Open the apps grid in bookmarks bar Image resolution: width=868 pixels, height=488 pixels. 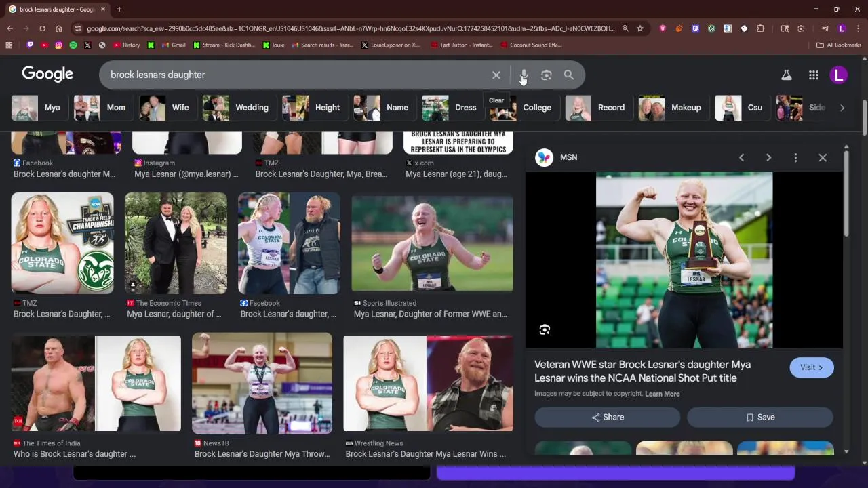pos(9,45)
